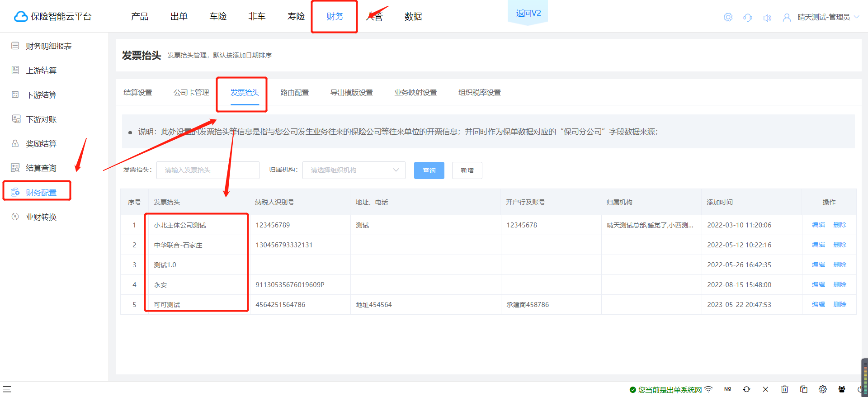Open the 非车 top menu
The width and height of the screenshot is (868, 397).
click(x=257, y=17)
